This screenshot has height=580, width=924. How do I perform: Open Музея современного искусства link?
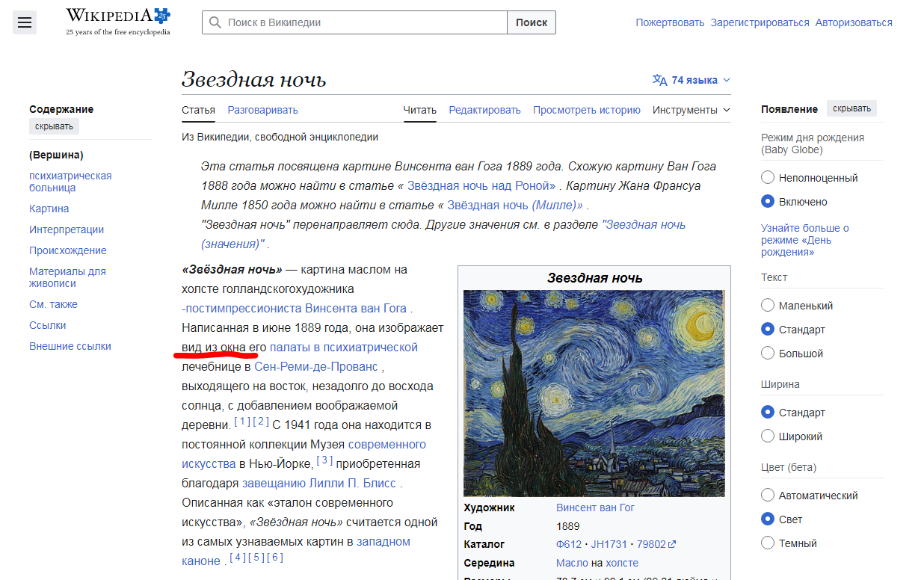tap(304, 454)
